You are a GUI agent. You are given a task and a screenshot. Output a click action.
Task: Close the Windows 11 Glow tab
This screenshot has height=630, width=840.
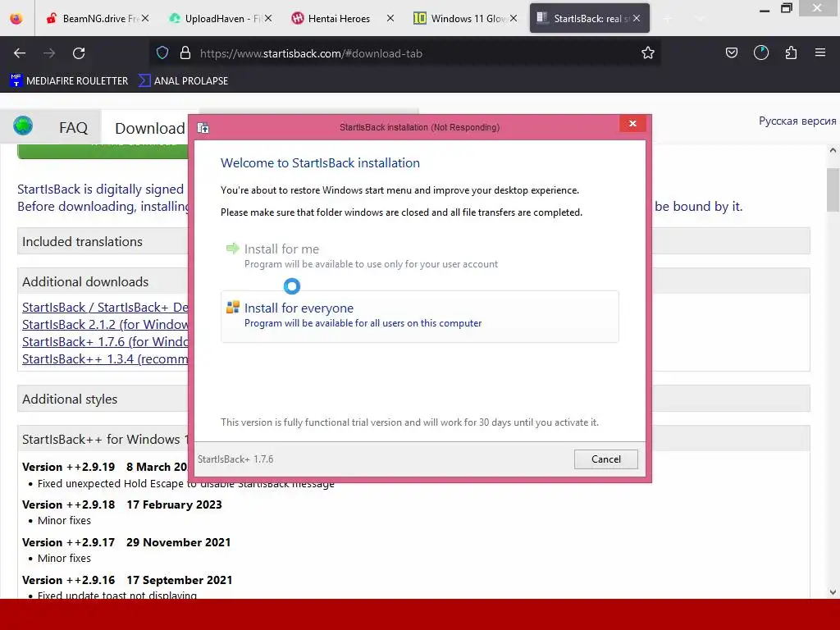(x=514, y=18)
